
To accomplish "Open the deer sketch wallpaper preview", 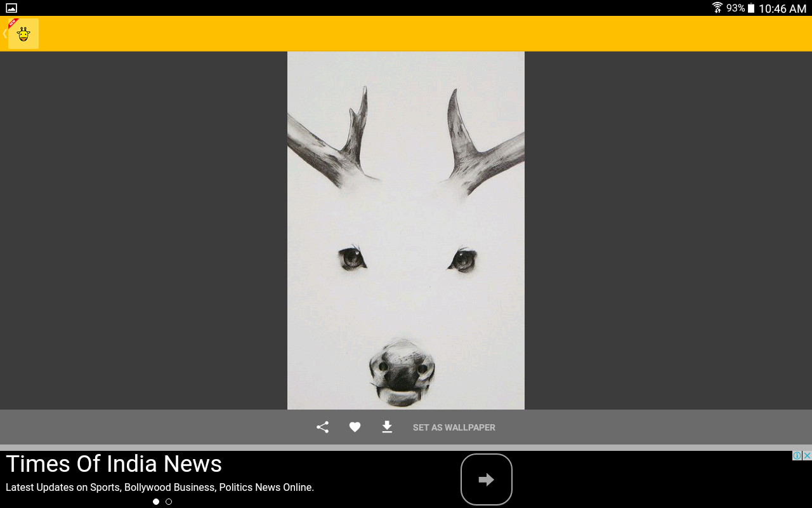I will coord(406,231).
